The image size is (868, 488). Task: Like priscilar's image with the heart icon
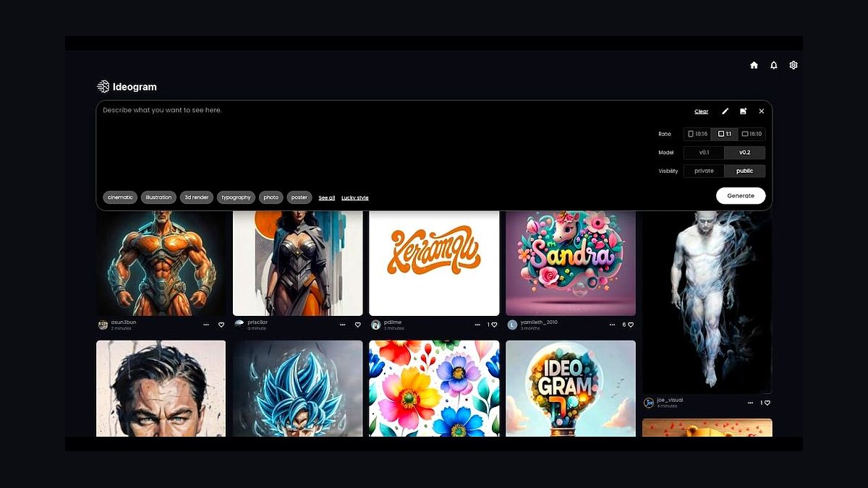tap(357, 325)
